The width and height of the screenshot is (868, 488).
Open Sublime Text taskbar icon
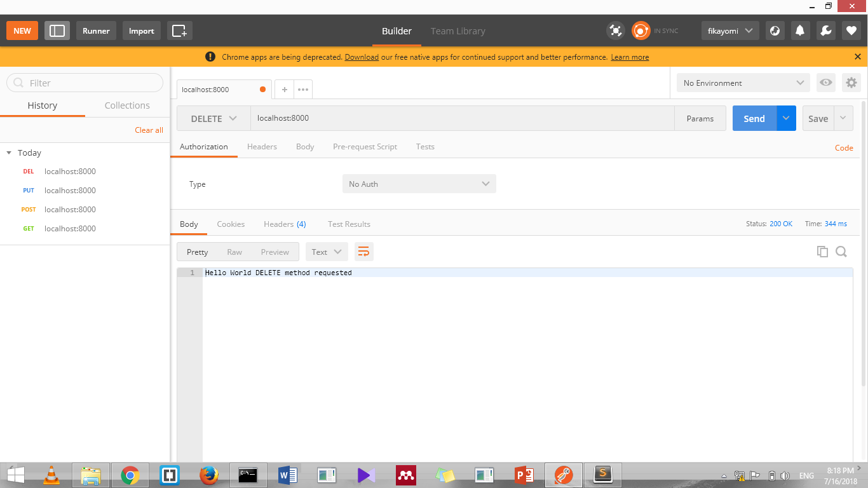click(x=602, y=475)
